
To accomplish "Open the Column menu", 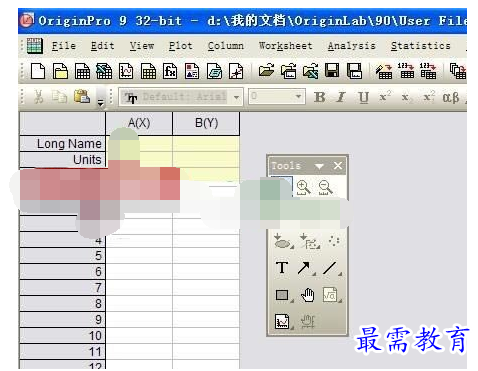I will pos(226,46).
